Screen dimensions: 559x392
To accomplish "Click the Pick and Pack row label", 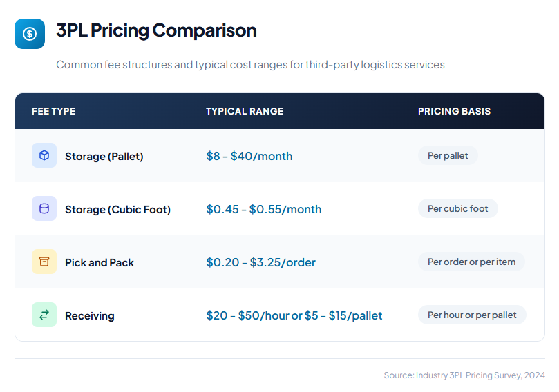I will click(x=100, y=262).
